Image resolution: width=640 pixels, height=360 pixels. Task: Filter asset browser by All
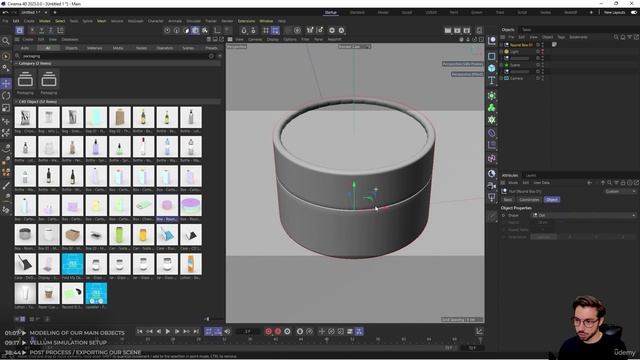coord(48,48)
